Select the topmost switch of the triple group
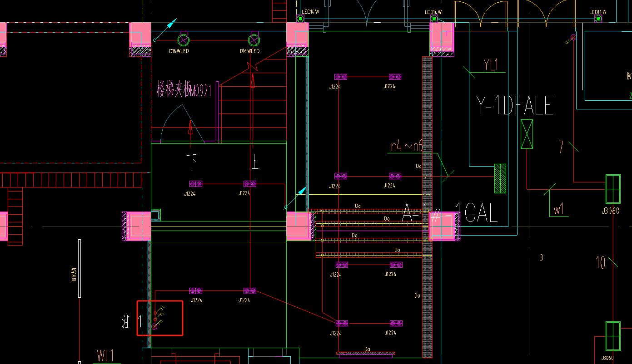632x364 pixels. click(159, 310)
